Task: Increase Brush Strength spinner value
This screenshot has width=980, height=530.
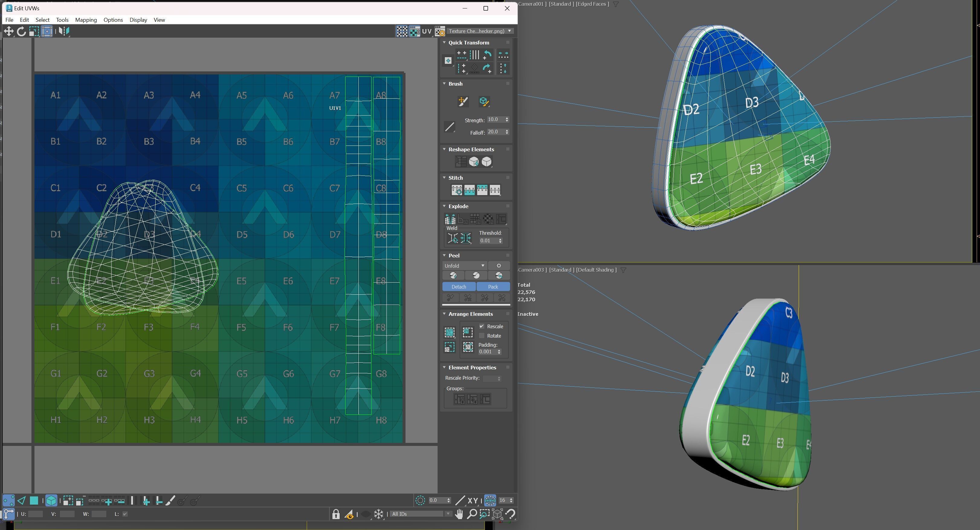Action: [x=507, y=118]
